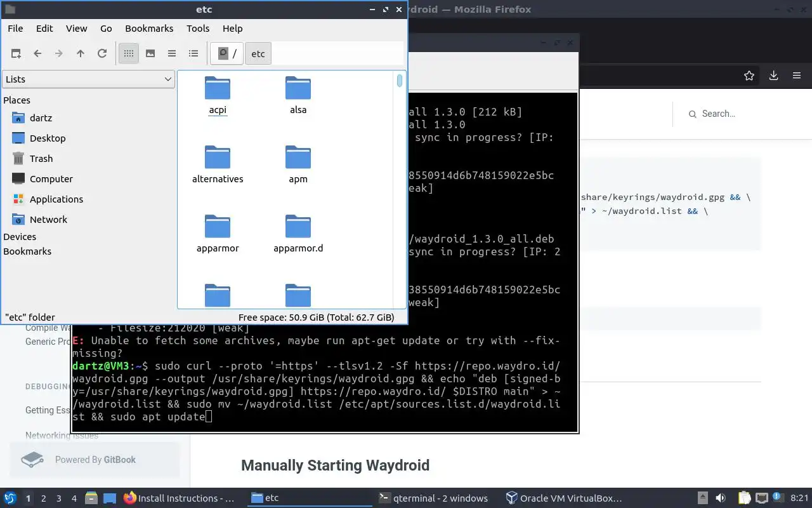The width and height of the screenshot is (812, 508).
Task: Click the Bookmarks section in side pane
Action: click(x=27, y=251)
